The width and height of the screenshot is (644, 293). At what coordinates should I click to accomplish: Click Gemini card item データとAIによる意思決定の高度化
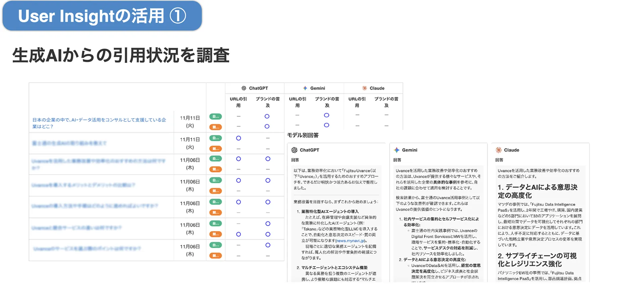[434, 260]
